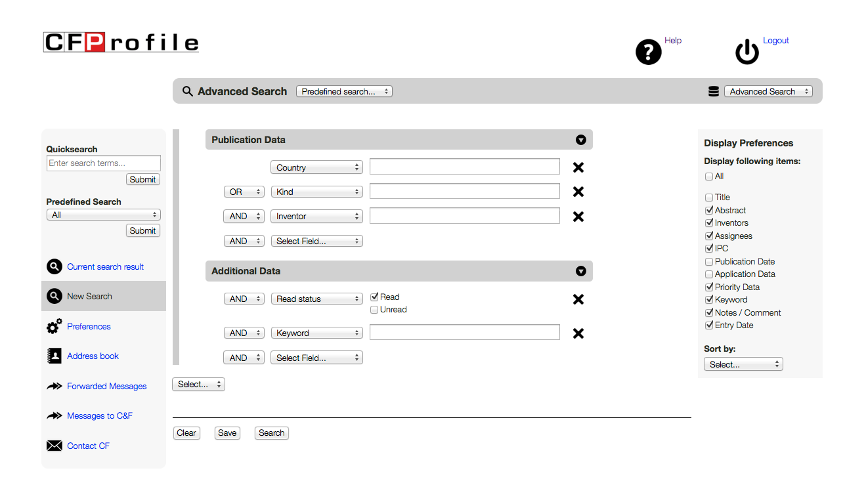Screen dimensions: 866x504
Task: Open the Country field dropdown
Action: (x=316, y=167)
